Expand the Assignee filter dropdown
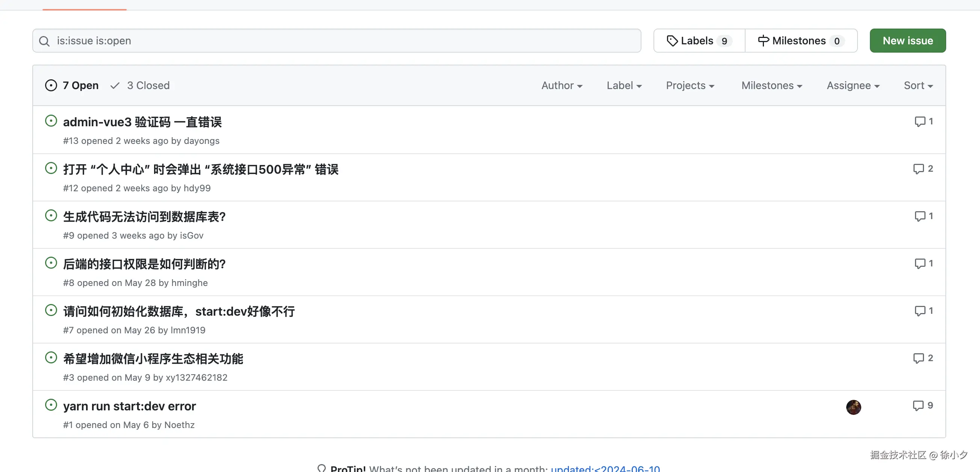 pos(853,86)
